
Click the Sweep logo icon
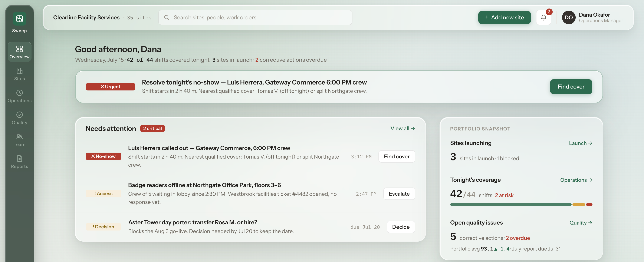[20, 19]
